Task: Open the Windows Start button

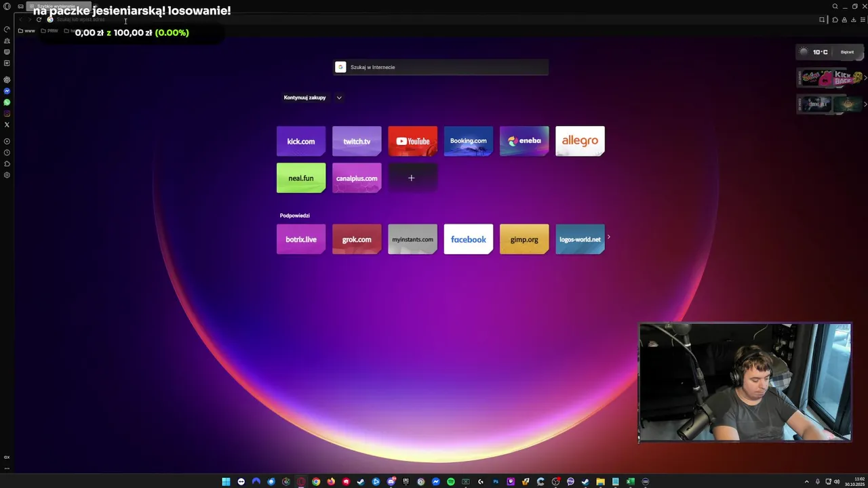Action: click(226, 482)
